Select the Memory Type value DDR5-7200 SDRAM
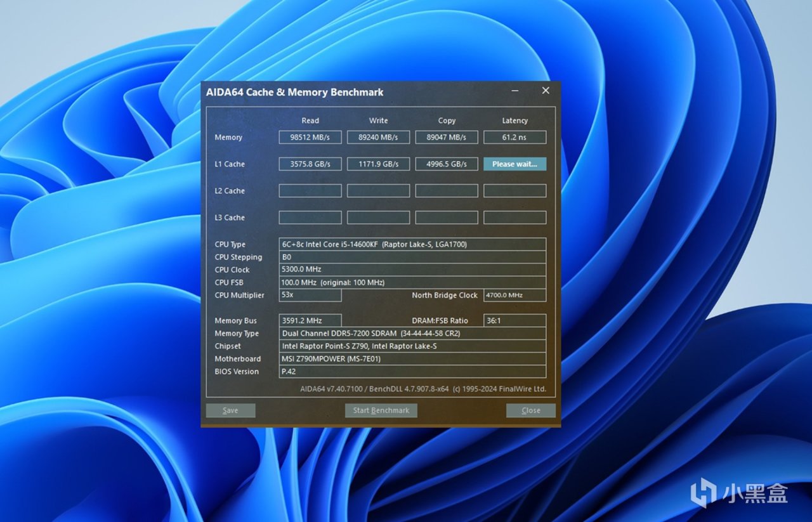812x522 pixels. [412, 334]
